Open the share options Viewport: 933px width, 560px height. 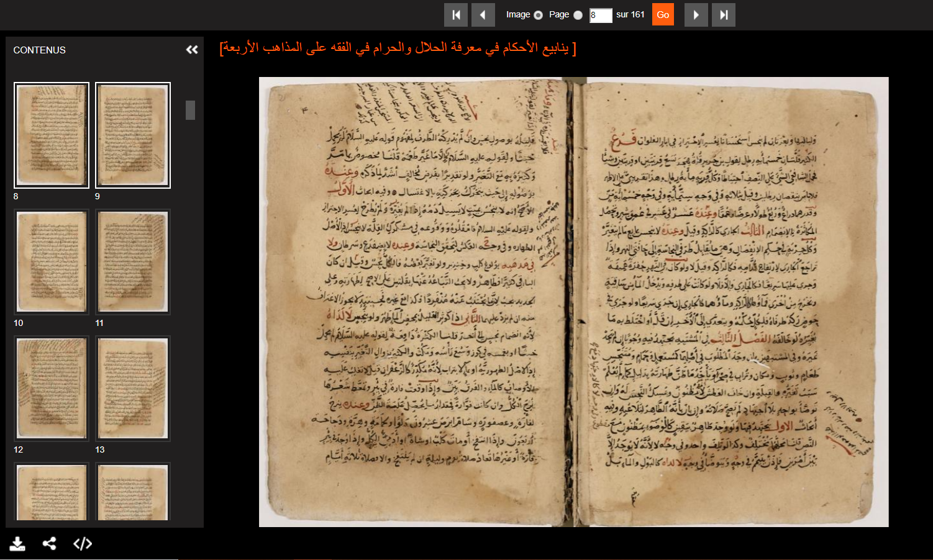point(50,544)
